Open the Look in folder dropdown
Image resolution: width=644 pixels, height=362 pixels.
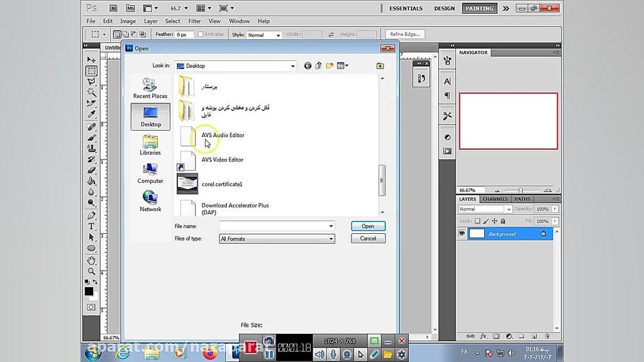pyautogui.click(x=292, y=65)
